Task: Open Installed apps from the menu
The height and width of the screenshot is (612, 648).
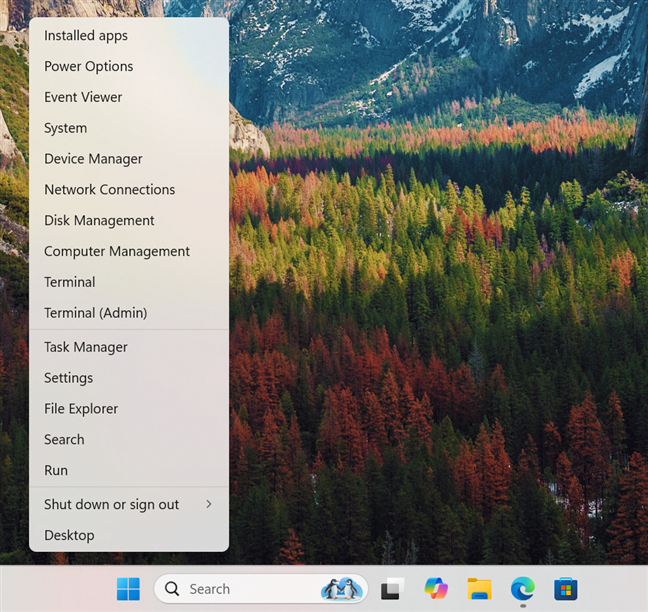Action: (129, 36)
